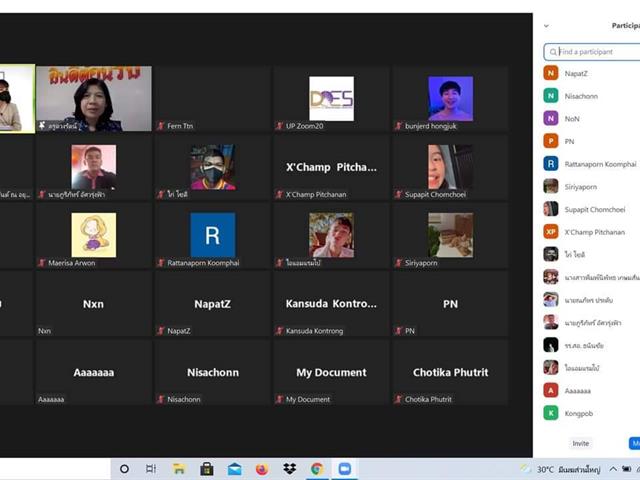This screenshot has height=480, width=640.
Task: Select the Chotika Phutrit participant tile
Action: pyautogui.click(x=451, y=372)
